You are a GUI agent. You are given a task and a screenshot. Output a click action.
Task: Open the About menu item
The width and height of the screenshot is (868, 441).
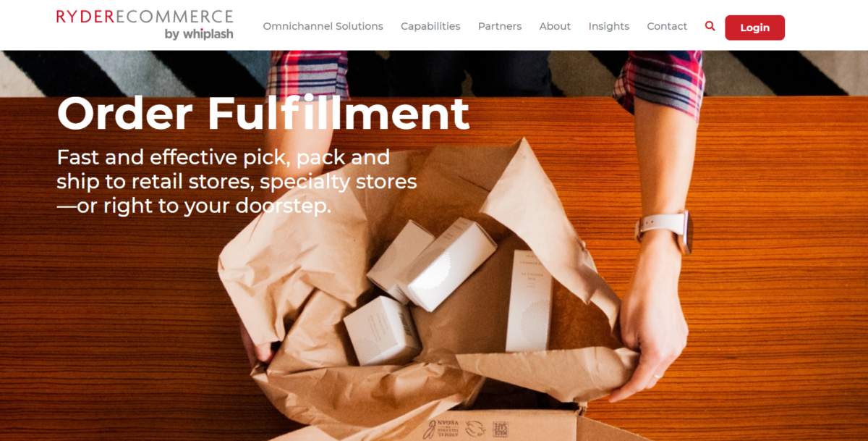[555, 26]
